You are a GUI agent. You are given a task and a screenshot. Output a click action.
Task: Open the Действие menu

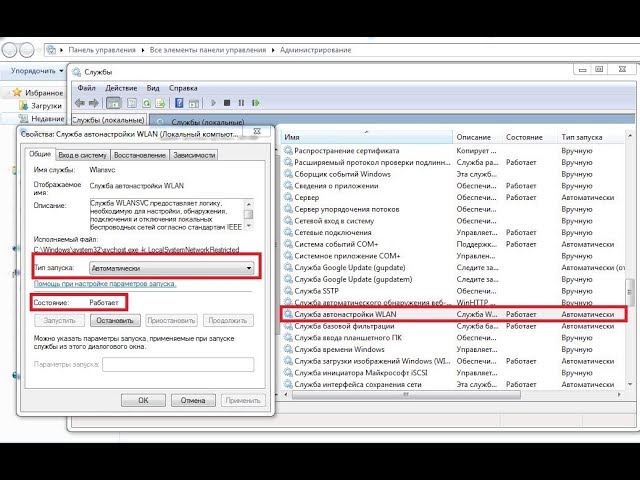pyautogui.click(x=119, y=88)
